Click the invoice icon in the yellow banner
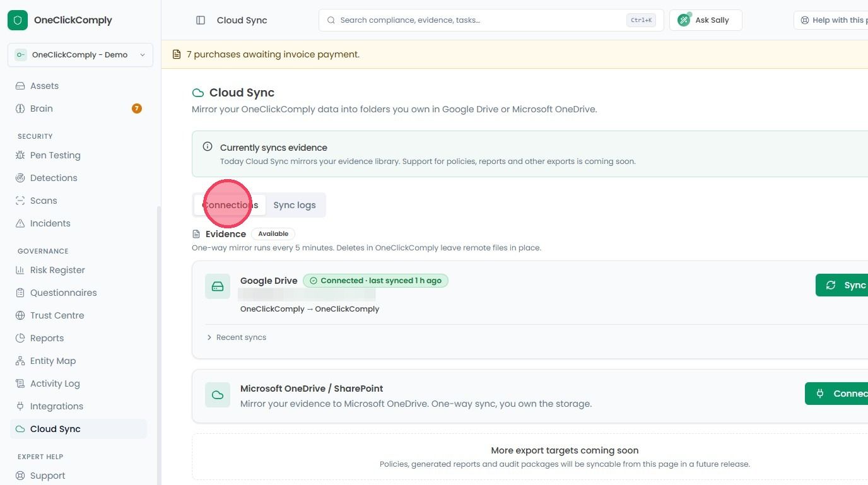 tap(177, 54)
